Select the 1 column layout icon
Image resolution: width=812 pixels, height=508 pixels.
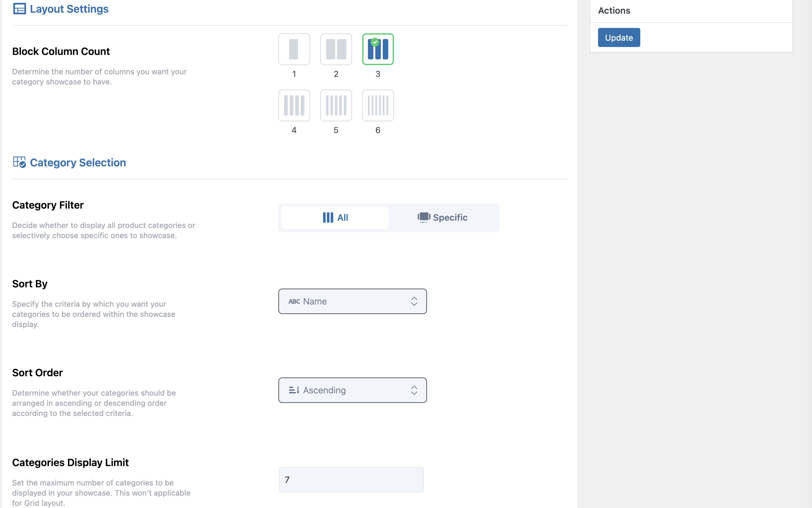tap(294, 49)
